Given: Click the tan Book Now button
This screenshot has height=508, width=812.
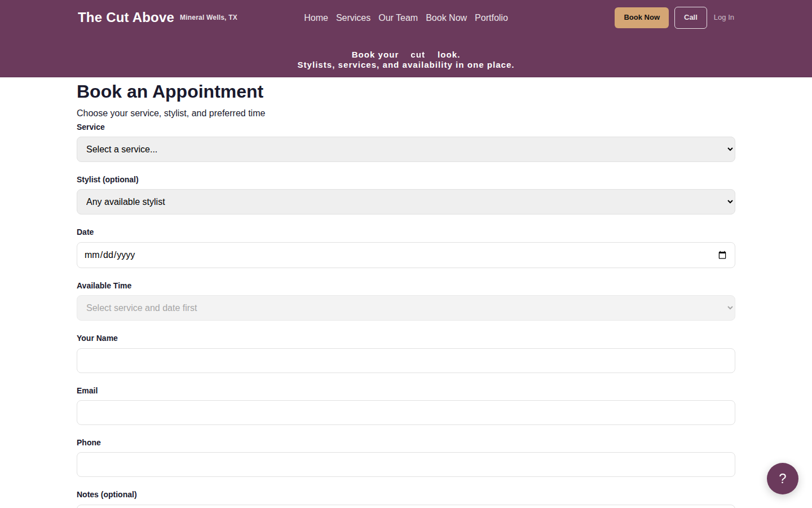Looking at the screenshot, I should coord(641,17).
